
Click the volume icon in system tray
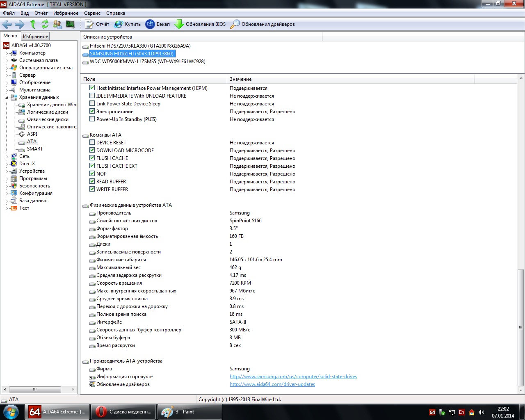click(x=481, y=412)
